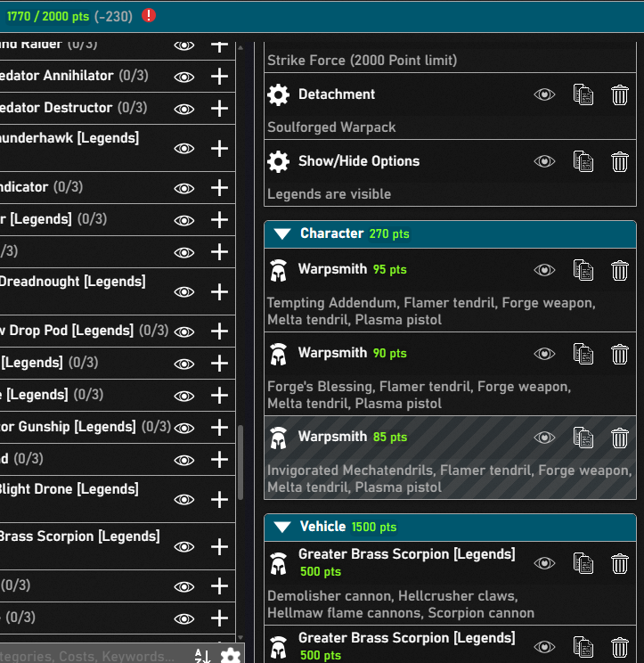Add Drop Pod [Legends] unit
This screenshot has width=644, height=663.
tap(219, 331)
